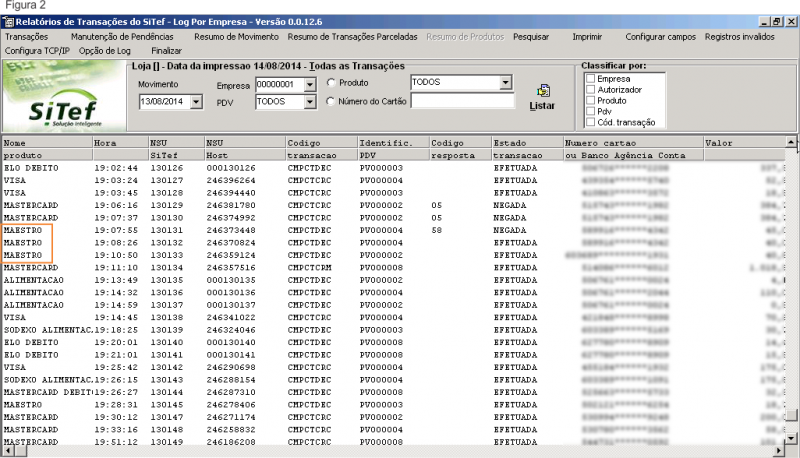The height and width of the screenshot is (458, 800).
Task: Click the Codigo transacao column header
Action: tap(321, 149)
